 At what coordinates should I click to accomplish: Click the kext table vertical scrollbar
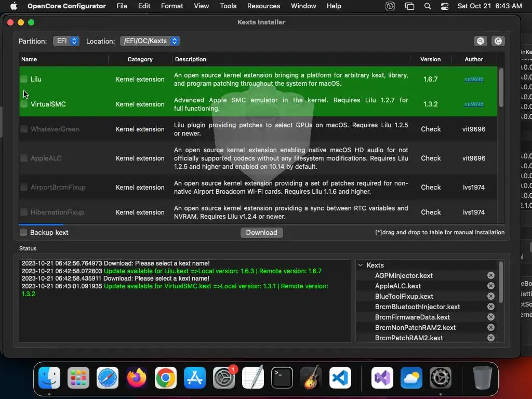point(501,87)
